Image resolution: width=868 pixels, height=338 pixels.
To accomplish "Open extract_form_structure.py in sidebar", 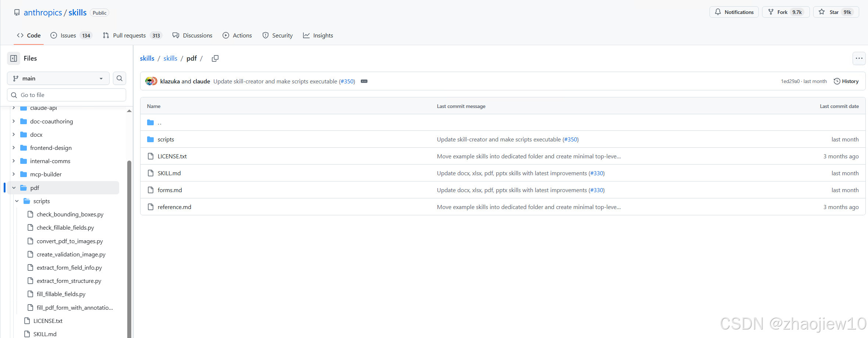I will point(69,281).
